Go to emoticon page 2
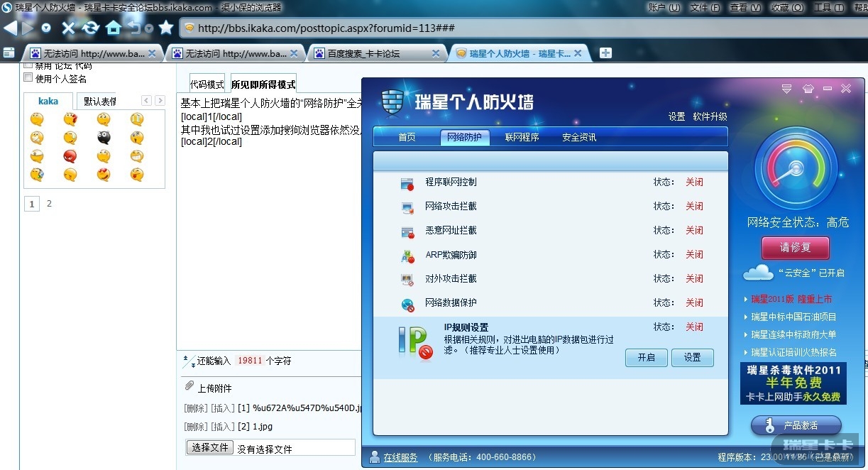Viewport: 868px width, 470px height. pos(49,204)
